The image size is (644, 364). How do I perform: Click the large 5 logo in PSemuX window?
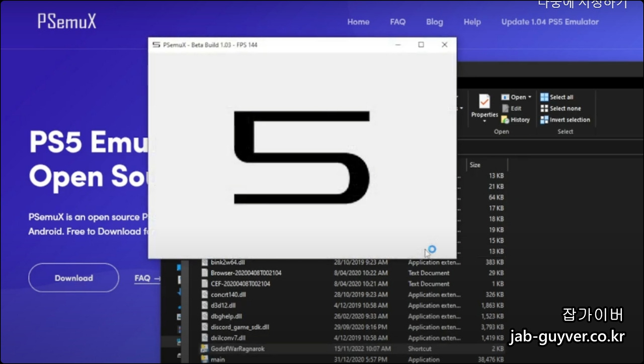[302, 158]
